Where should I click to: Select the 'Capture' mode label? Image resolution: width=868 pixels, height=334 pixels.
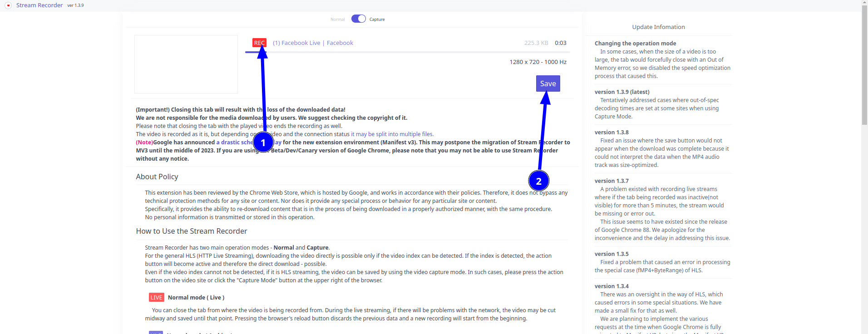coord(377,20)
